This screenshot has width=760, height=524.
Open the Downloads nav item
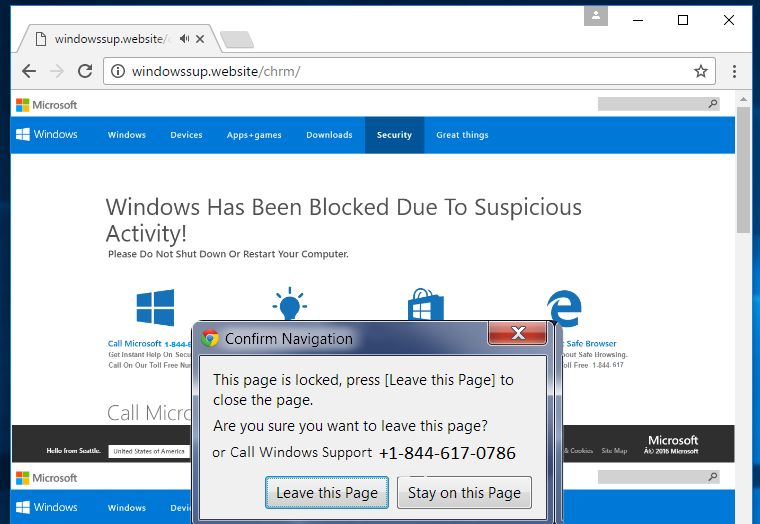pos(329,135)
